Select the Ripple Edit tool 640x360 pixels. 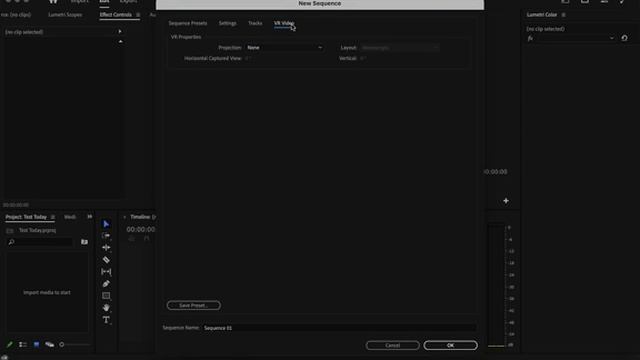(106, 248)
